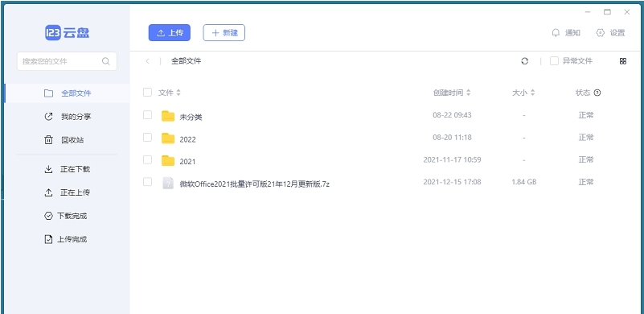Viewport: 644px width, 314px height.
Task: Click the 状态 help question icon
Action: point(597,93)
